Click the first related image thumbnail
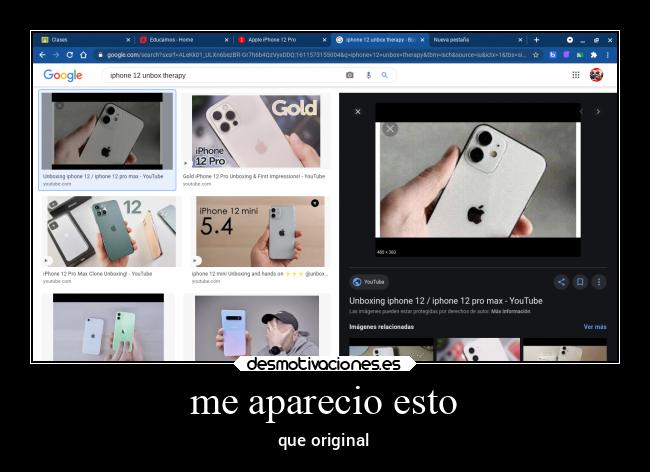 [391, 349]
